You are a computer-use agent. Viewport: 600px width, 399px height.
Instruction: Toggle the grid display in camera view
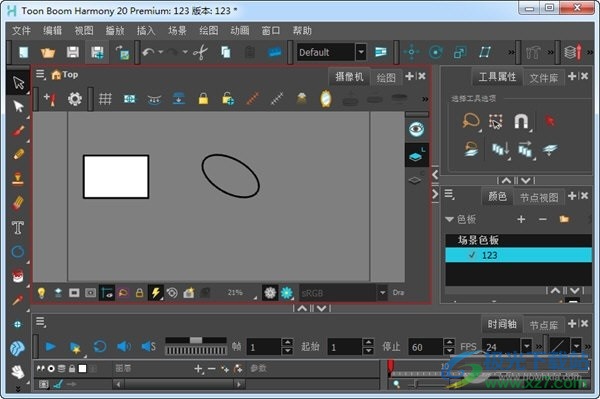(x=105, y=99)
